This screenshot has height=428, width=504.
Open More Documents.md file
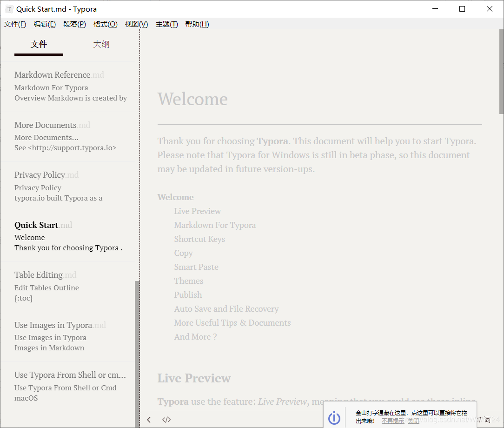pyautogui.click(x=67, y=136)
